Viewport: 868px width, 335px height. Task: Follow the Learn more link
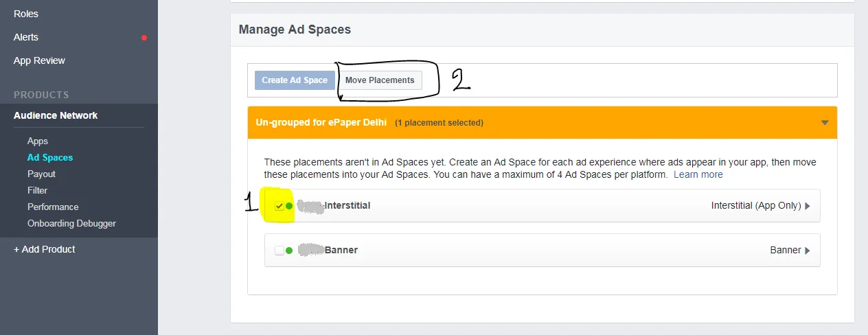698,174
